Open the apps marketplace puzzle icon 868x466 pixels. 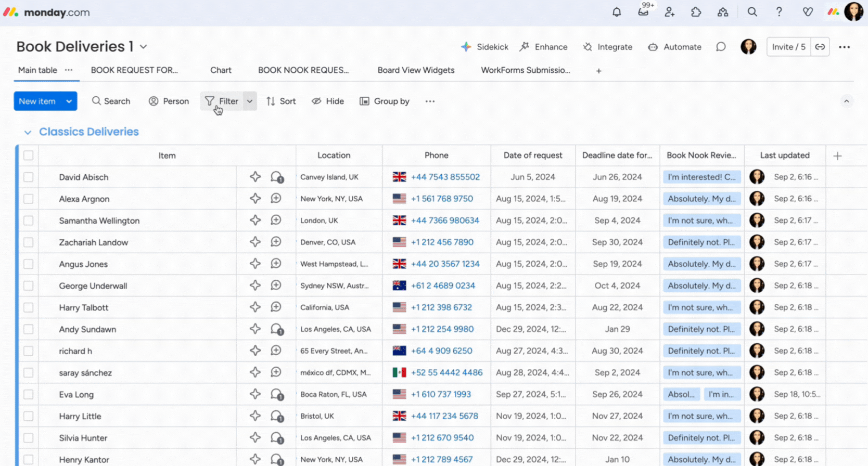(x=696, y=12)
